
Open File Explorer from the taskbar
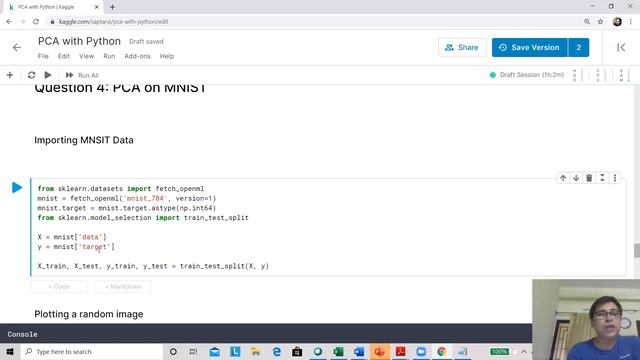tap(256, 351)
